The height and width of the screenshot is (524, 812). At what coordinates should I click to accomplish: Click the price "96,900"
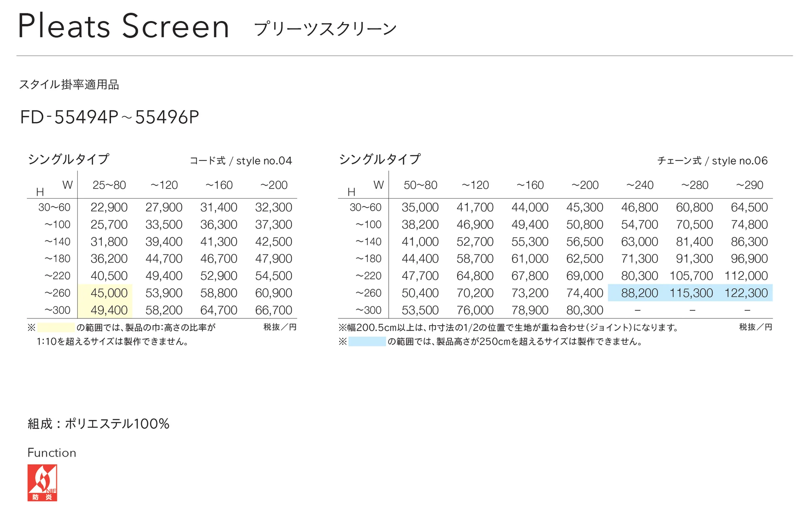[x=749, y=259]
